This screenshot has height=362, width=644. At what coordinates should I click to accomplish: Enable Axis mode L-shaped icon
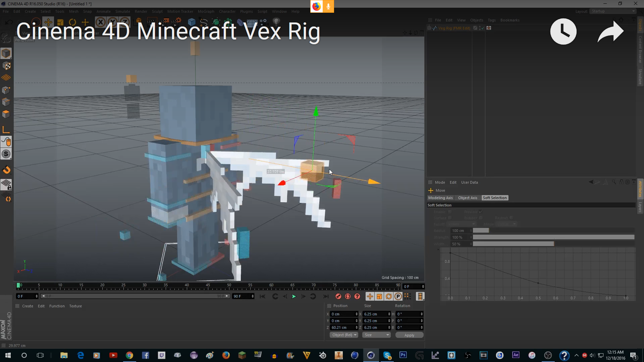click(x=6, y=130)
